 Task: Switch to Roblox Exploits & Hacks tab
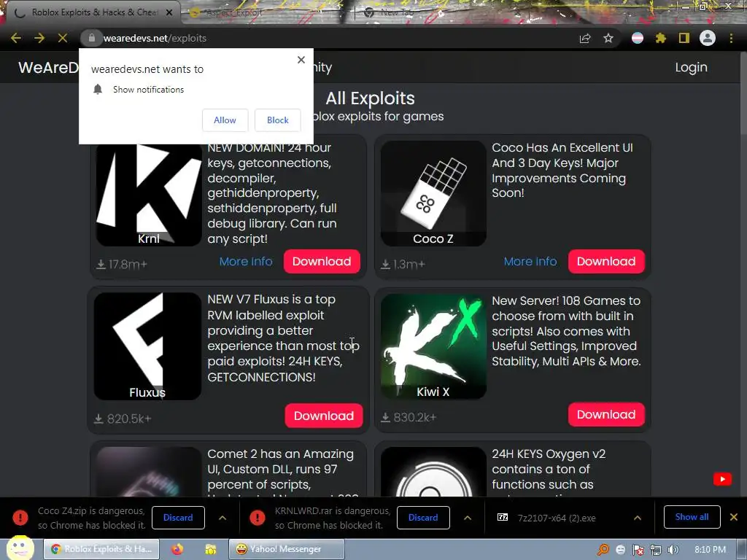[x=93, y=12]
